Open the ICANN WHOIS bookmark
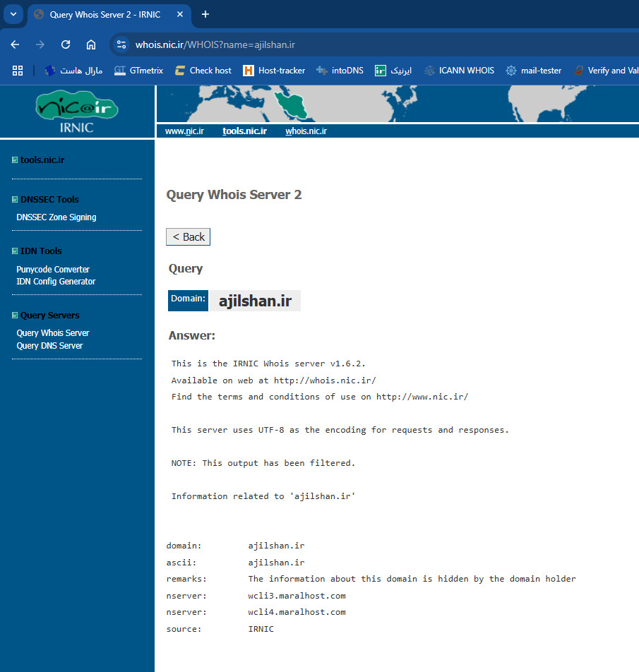Image resolution: width=639 pixels, height=672 pixels. 459,71
